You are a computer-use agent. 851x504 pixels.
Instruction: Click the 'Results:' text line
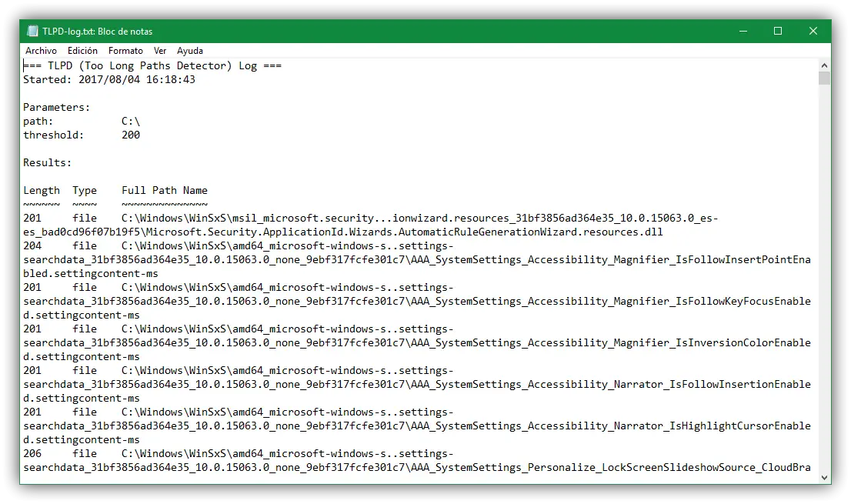tap(48, 162)
